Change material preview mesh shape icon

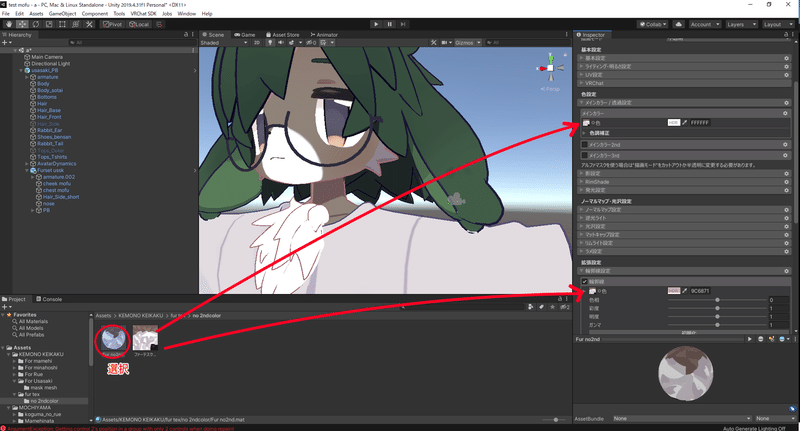coord(761,339)
